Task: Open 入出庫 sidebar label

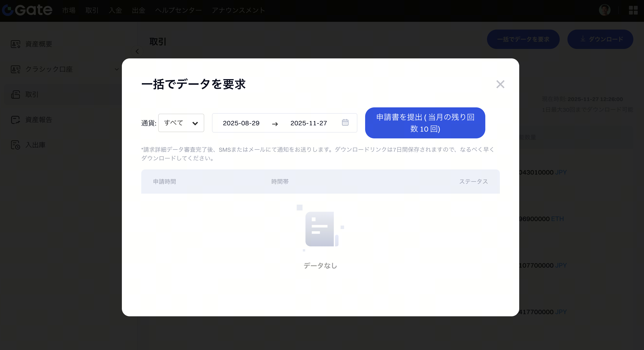Action: click(36, 145)
